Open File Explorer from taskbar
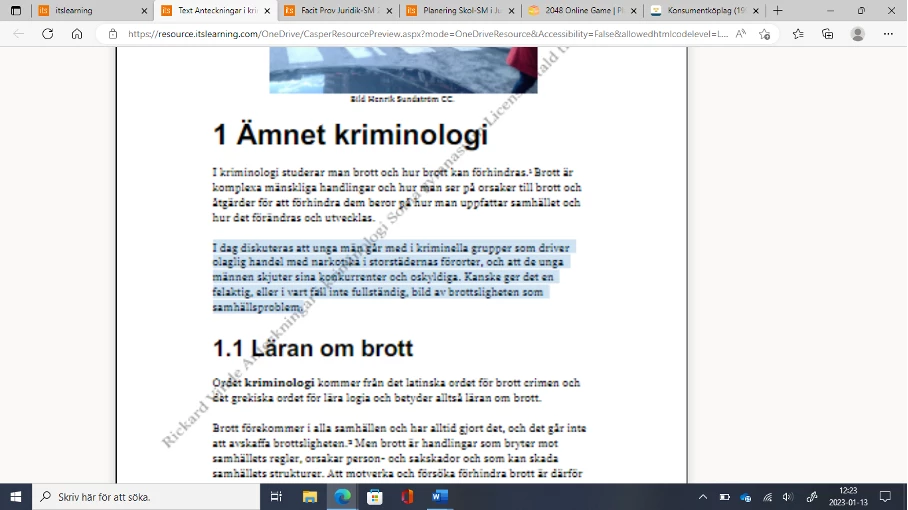Screen dimensions: 908x510 310,497
